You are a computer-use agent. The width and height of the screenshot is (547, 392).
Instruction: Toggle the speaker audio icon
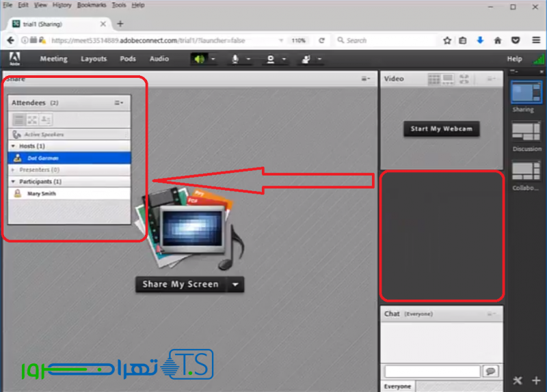coord(200,59)
